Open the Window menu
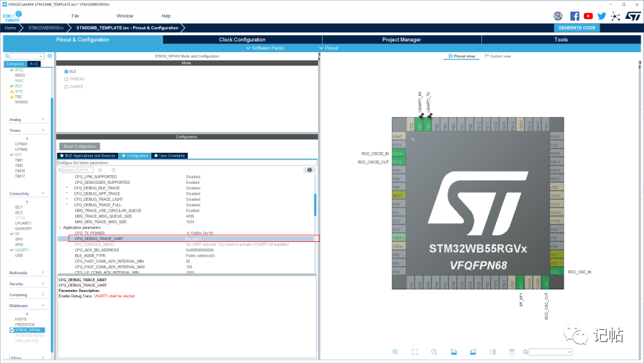The width and height of the screenshot is (644, 363). (125, 16)
